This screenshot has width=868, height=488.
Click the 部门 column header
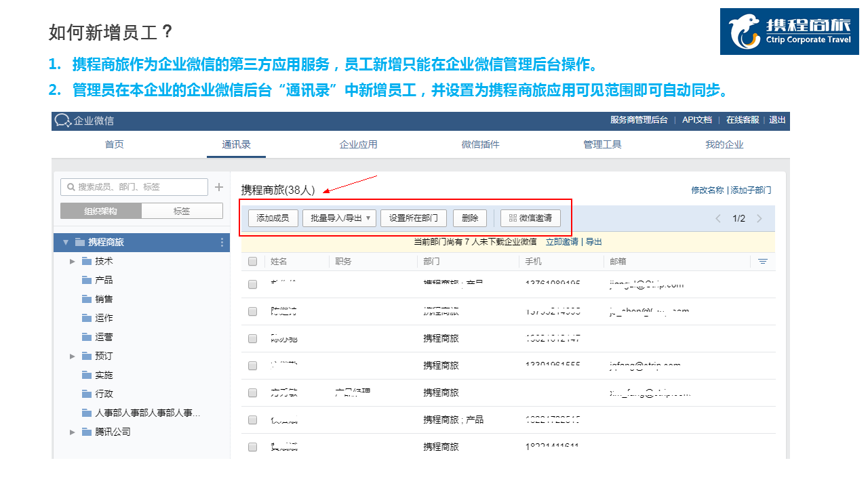tap(432, 261)
